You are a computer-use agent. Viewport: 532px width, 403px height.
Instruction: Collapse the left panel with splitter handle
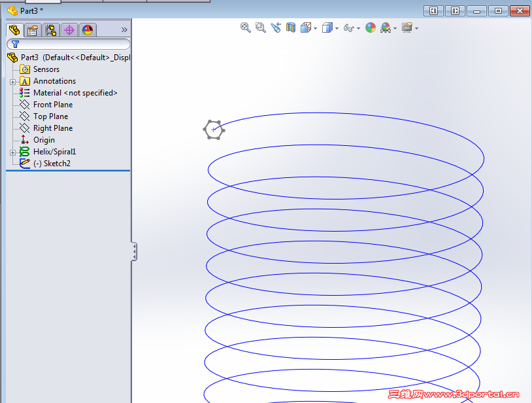pos(135,252)
